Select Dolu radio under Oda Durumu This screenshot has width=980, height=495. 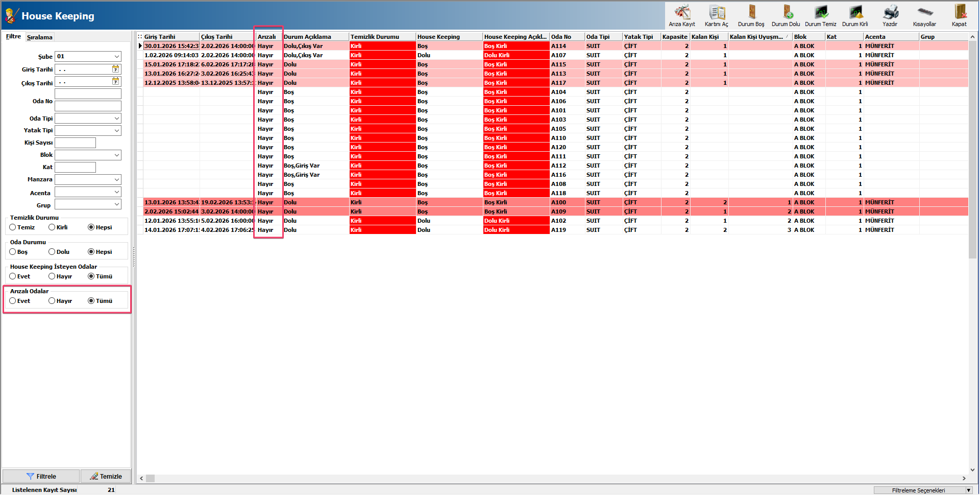(52, 252)
